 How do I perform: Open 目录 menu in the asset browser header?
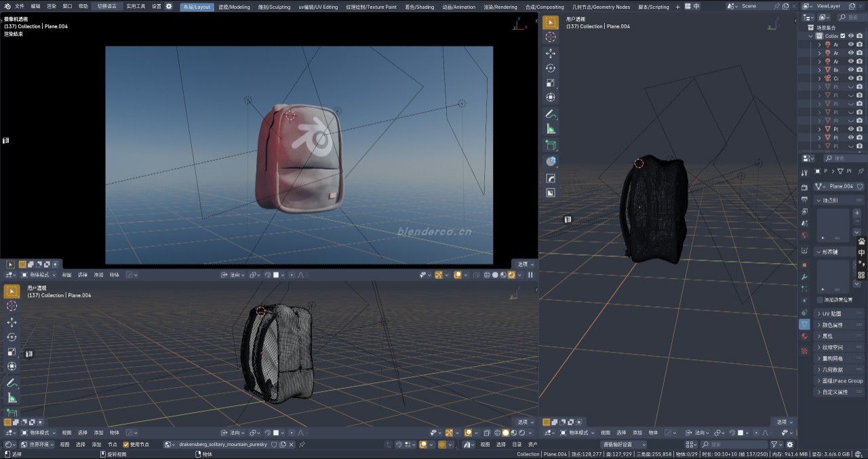[x=517, y=445]
